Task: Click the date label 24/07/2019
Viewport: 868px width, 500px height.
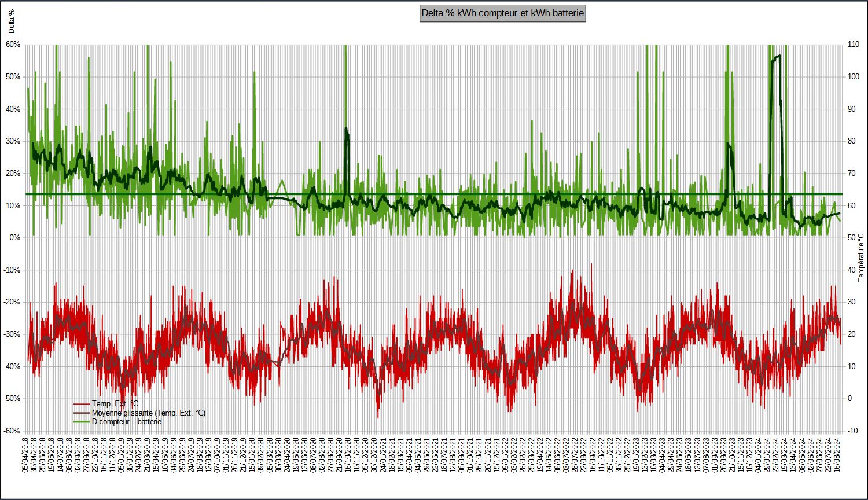Action: (190, 455)
